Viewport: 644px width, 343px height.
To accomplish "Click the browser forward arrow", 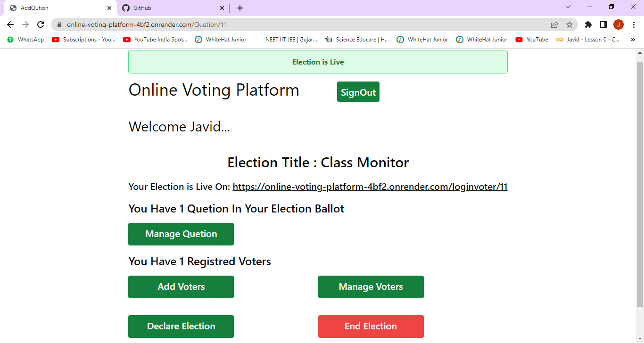I will pos(25,24).
